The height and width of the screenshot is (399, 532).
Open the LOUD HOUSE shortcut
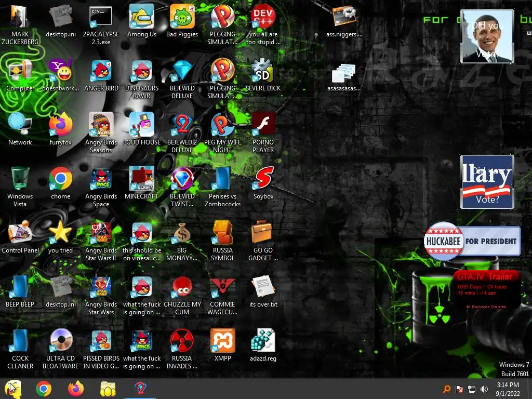pyautogui.click(x=142, y=129)
